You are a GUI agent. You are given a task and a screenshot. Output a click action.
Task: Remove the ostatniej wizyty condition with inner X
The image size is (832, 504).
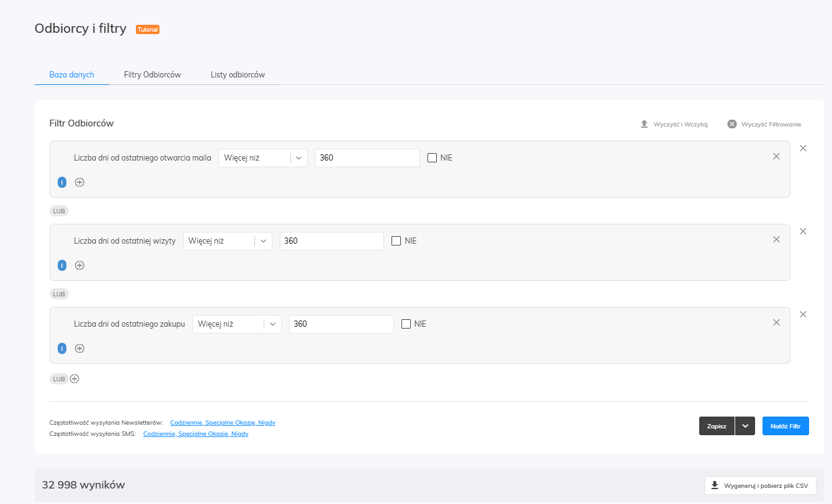coord(776,239)
